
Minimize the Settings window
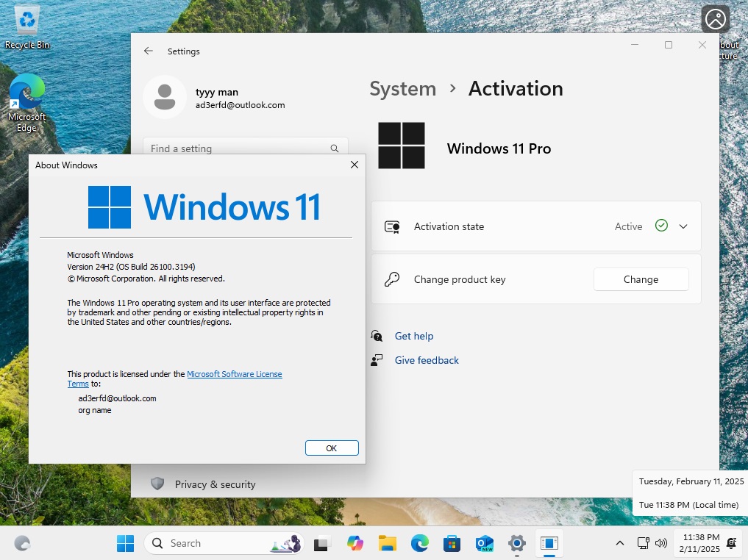tap(635, 45)
